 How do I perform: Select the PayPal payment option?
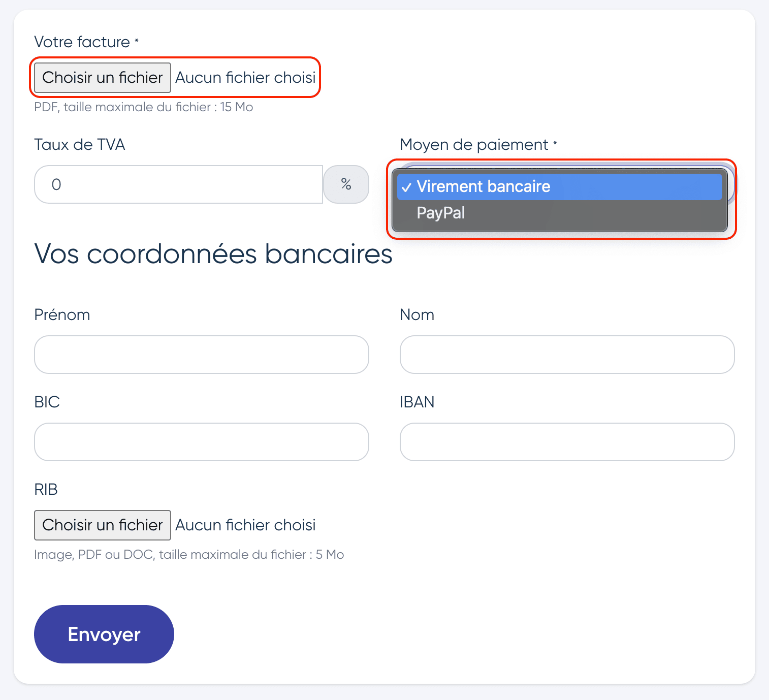tap(559, 213)
